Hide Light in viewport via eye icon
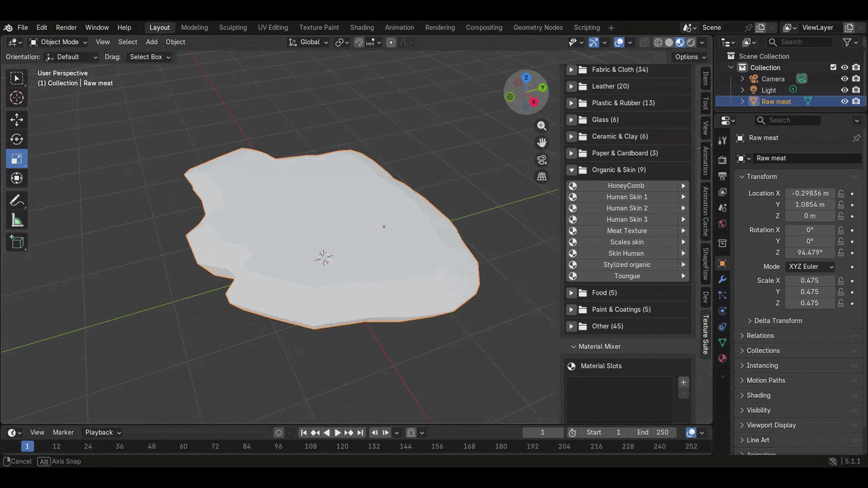Viewport: 868px width, 488px height. [x=845, y=90]
